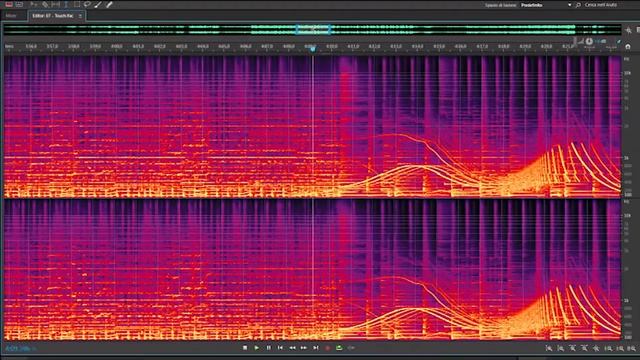Pause playback
Image resolution: width=640 pixels, height=360 pixels.
pos(269,348)
